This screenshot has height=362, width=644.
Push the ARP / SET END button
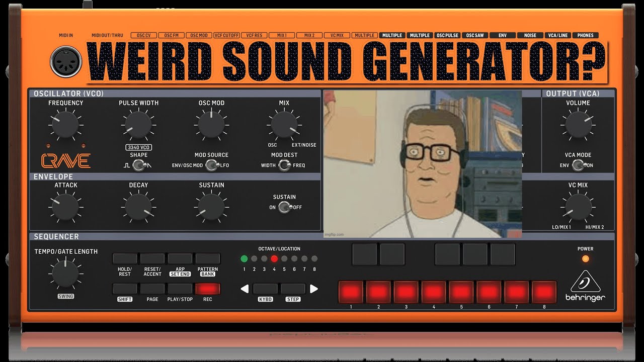(x=180, y=259)
